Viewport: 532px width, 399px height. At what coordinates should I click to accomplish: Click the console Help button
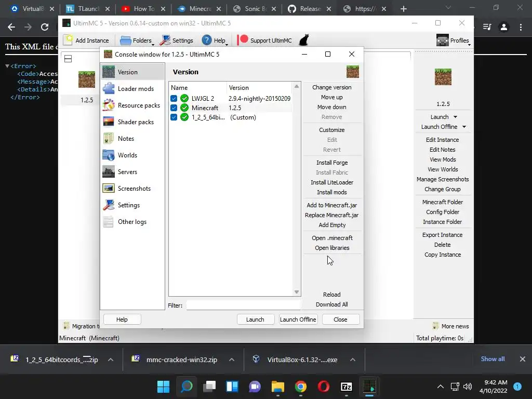(122, 320)
